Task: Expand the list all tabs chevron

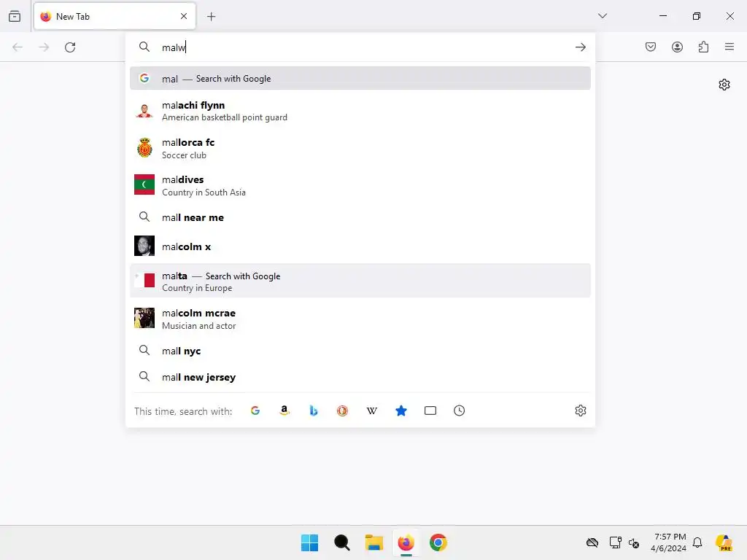Action: point(602,16)
